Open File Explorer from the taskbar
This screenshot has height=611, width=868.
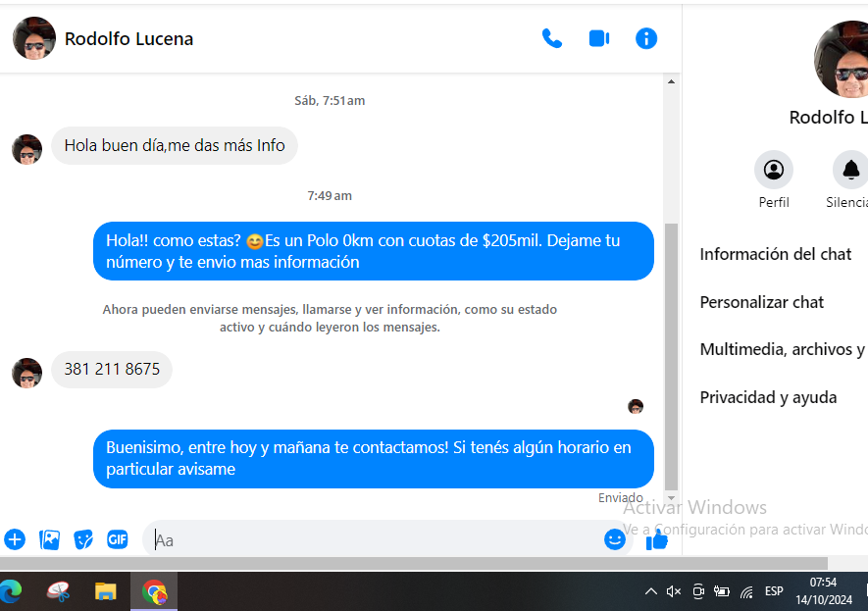[x=105, y=591]
